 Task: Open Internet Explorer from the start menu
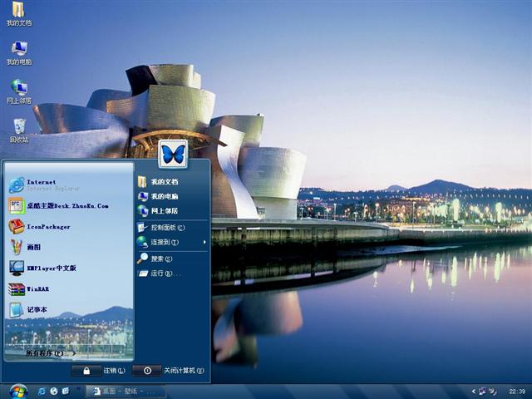(x=42, y=185)
